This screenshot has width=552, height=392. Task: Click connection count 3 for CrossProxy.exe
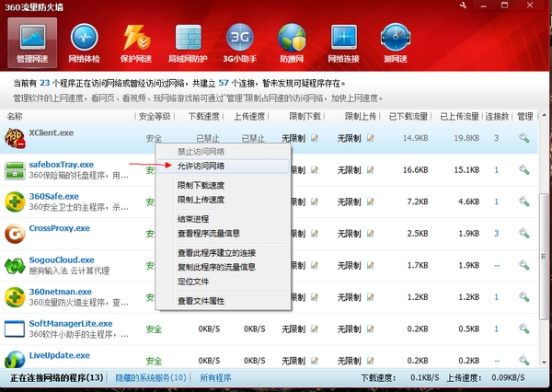(497, 233)
